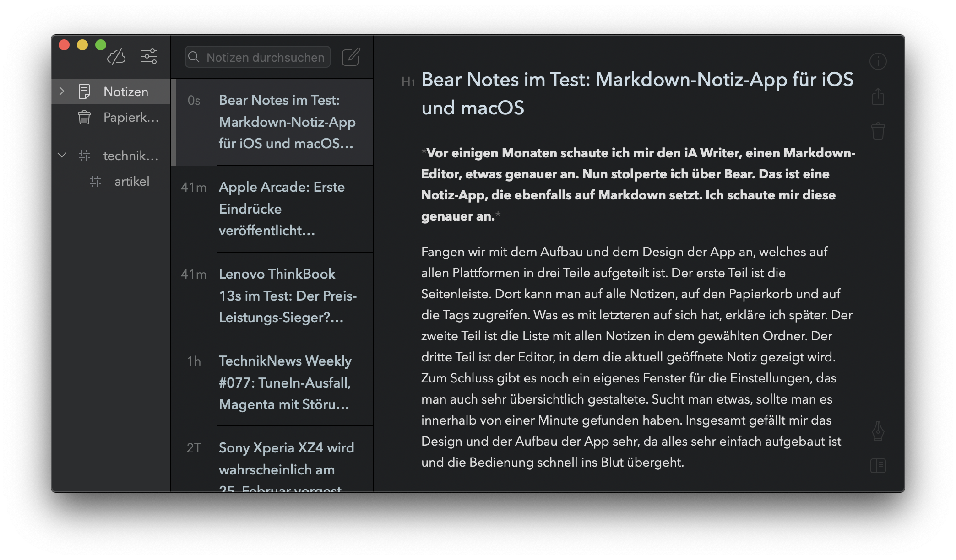Viewport: 956px width, 560px height.
Task: Click the artikel hashtag icon
Action: (95, 182)
